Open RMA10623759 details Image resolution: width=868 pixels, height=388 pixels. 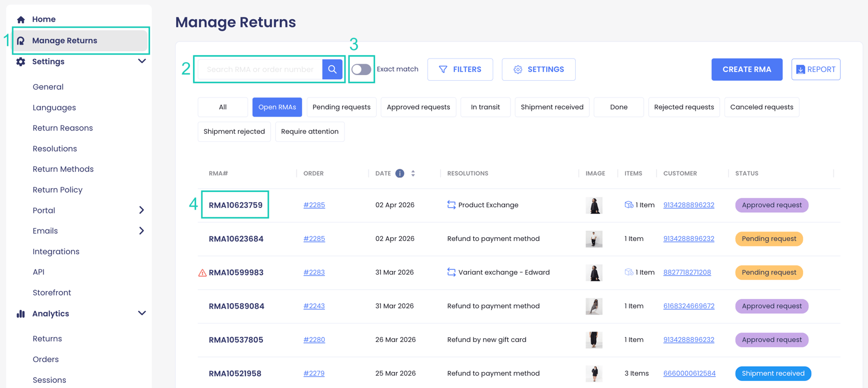235,205
